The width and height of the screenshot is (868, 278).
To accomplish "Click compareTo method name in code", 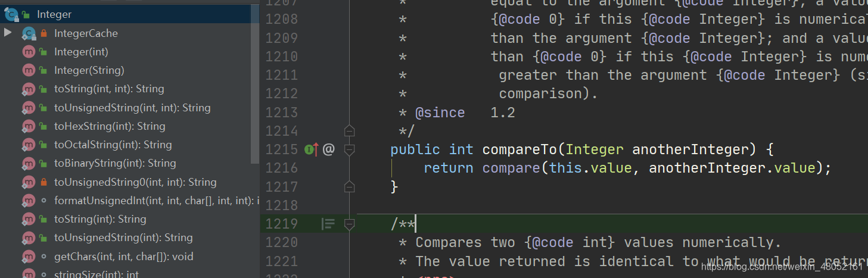I will pos(520,149).
